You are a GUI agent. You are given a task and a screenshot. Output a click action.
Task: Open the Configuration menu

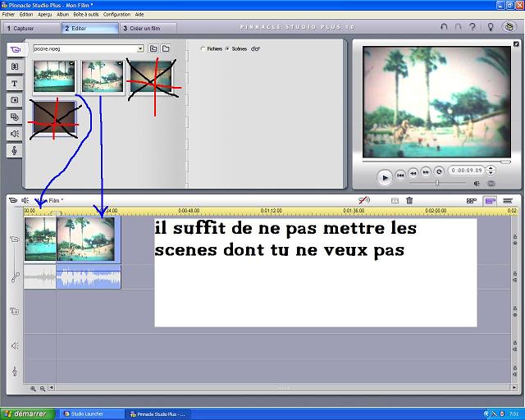116,15
